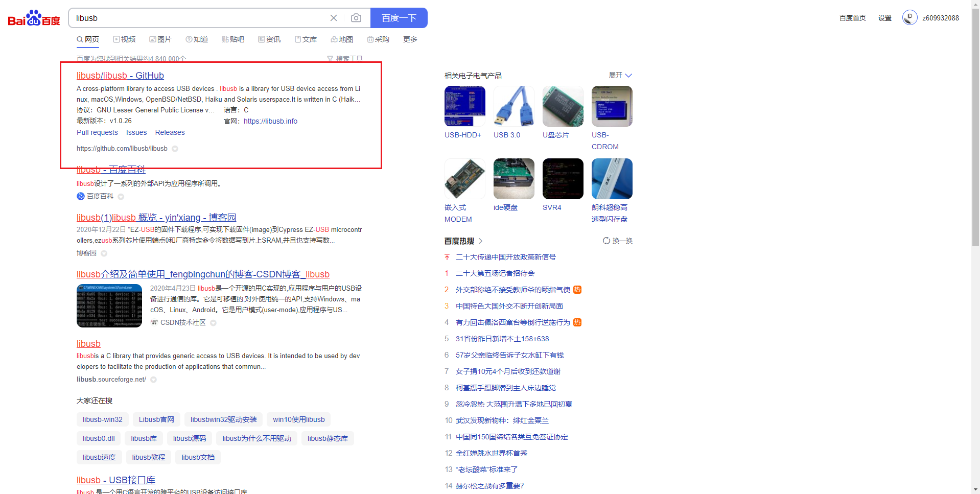Click 嵌入式MODEM product thumbnail
This screenshot has height=494, width=980.
465,179
